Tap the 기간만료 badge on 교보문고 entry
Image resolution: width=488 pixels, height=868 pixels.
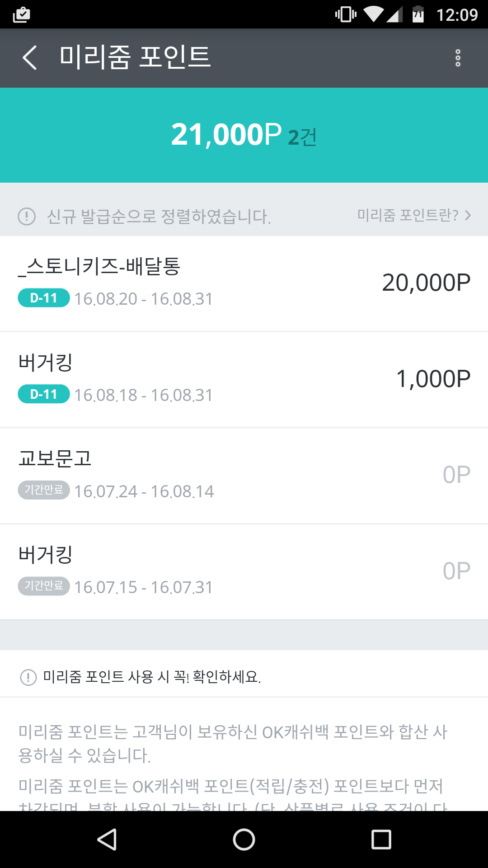(x=44, y=490)
